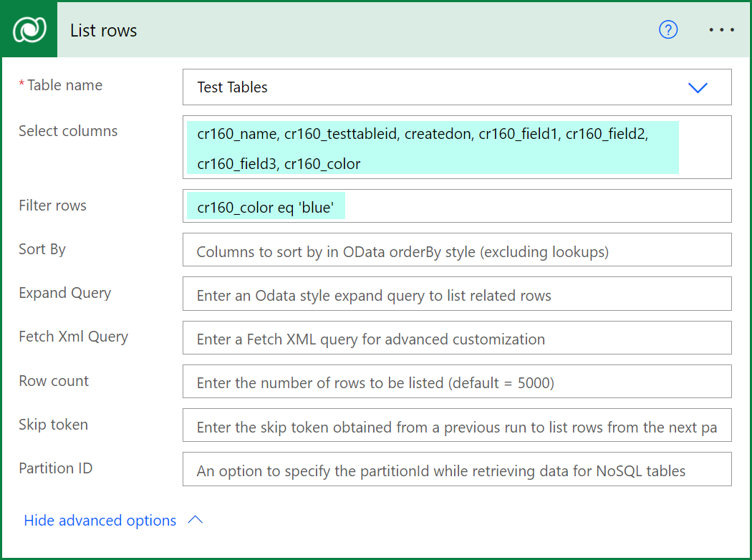Click the Fetch Xml Query field
The width and height of the screenshot is (752, 560).
pyautogui.click(x=457, y=337)
